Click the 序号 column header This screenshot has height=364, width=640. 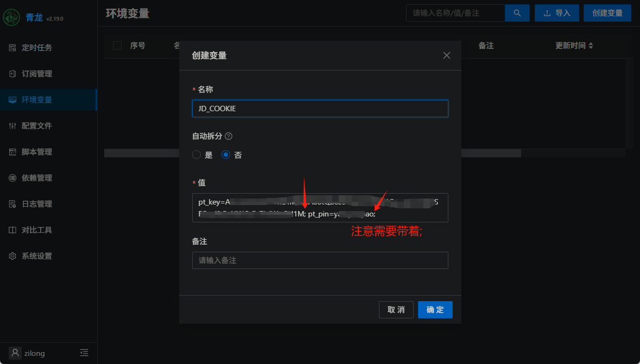tap(137, 46)
